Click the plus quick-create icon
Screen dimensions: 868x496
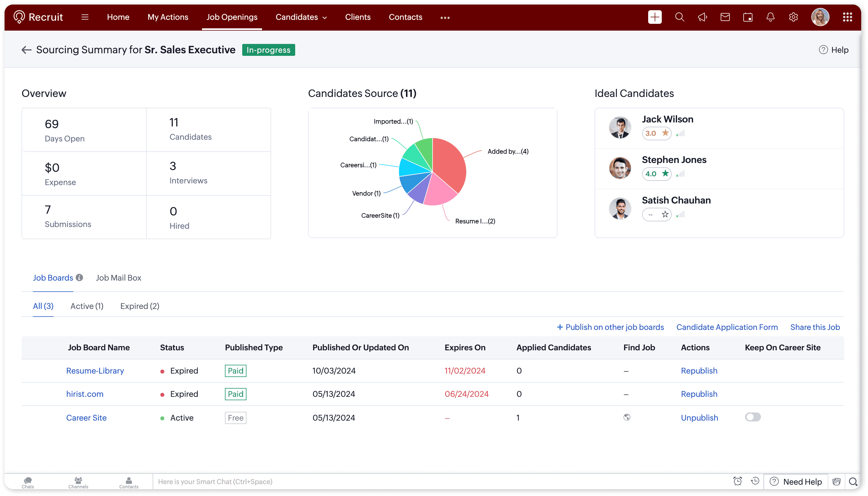[655, 17]
